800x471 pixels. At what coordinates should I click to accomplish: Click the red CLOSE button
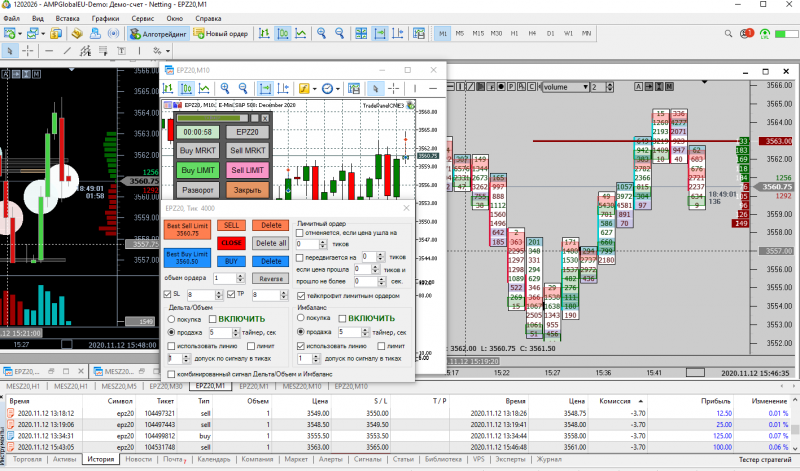click(231, 243)
